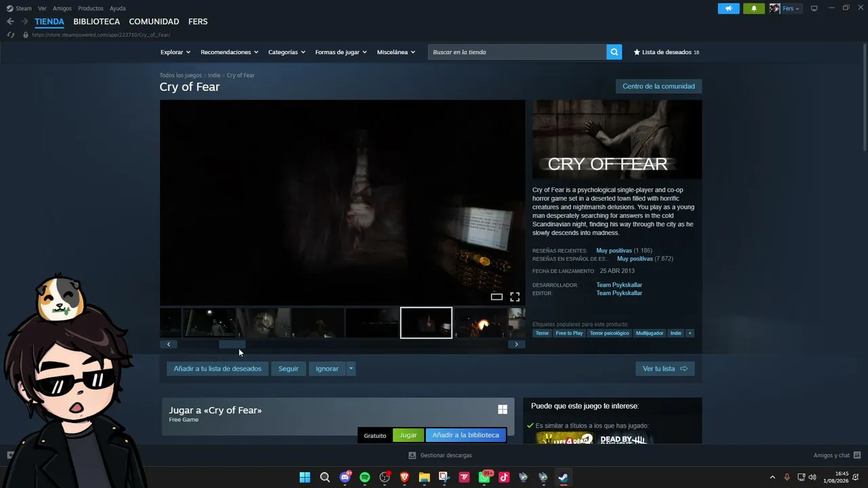Switch to the COMUNIDAD tab
868x488 pixels.
pos(154,22)
